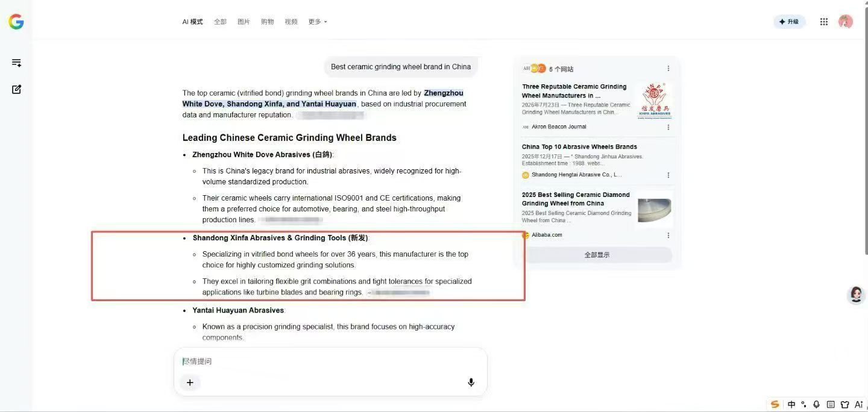Click the Xinfa Abrasives logo thumbnail

[655, 101]
